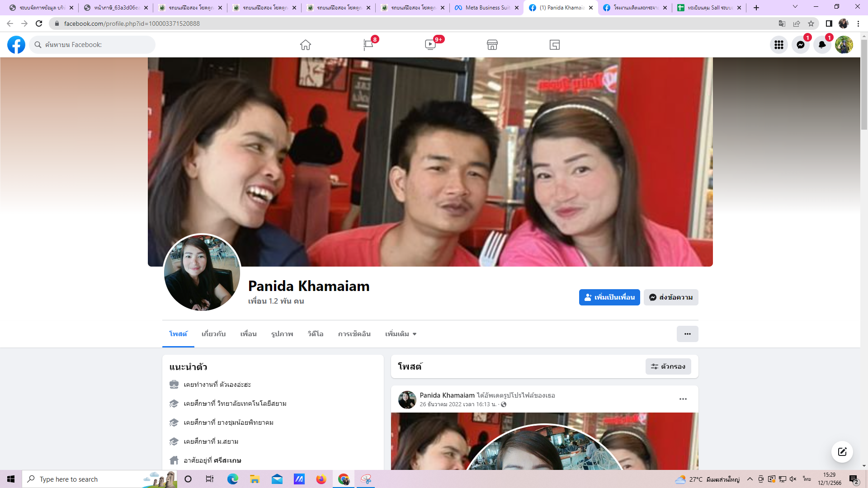Click the เพิ่มเป็นเพื่อน add friend button
The width and height of the screenshot is (868, 488).
click(x=609, y=297)
